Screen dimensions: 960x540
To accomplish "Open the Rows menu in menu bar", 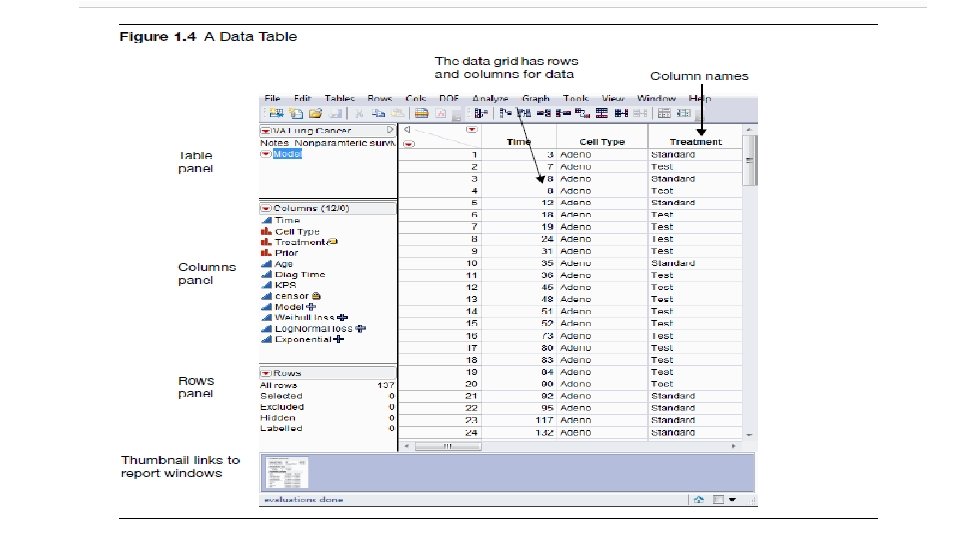I will (380, 99).
